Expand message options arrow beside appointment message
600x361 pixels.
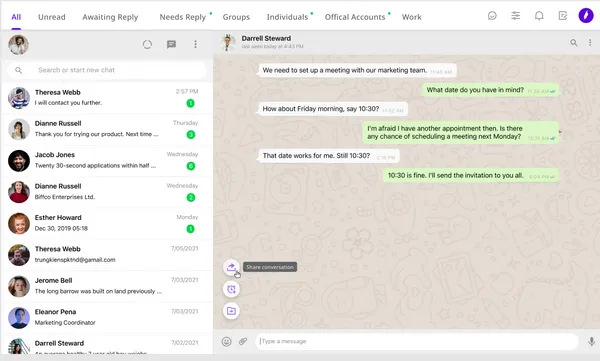coord(560,132)
